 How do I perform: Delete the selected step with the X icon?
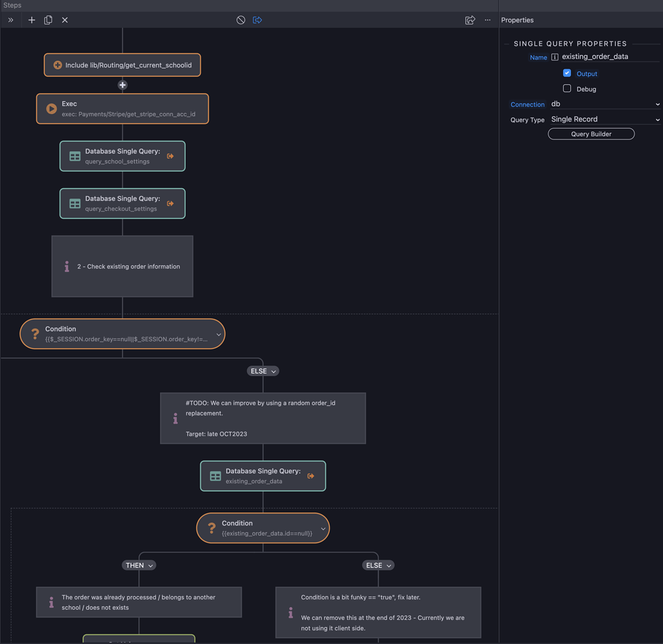(x=64, y=20)
